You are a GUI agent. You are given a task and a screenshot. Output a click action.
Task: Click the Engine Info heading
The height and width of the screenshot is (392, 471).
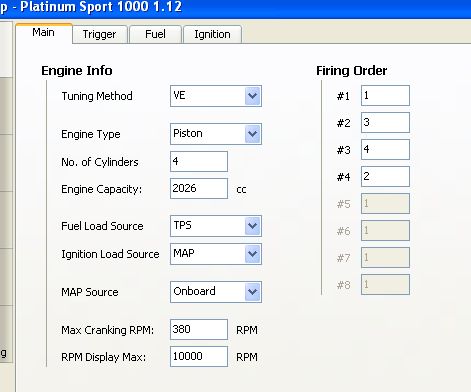pyautogui.click(x=77, y=71)
